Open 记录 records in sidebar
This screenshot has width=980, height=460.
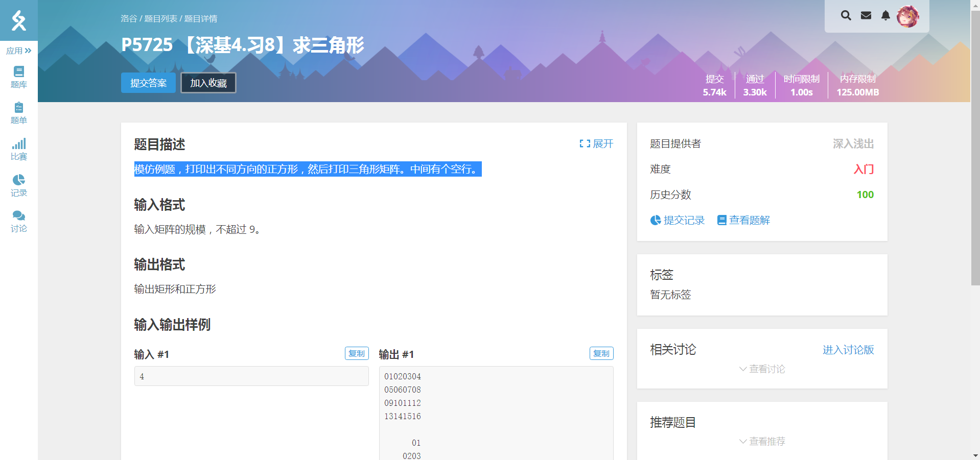(x=19, y=185)
